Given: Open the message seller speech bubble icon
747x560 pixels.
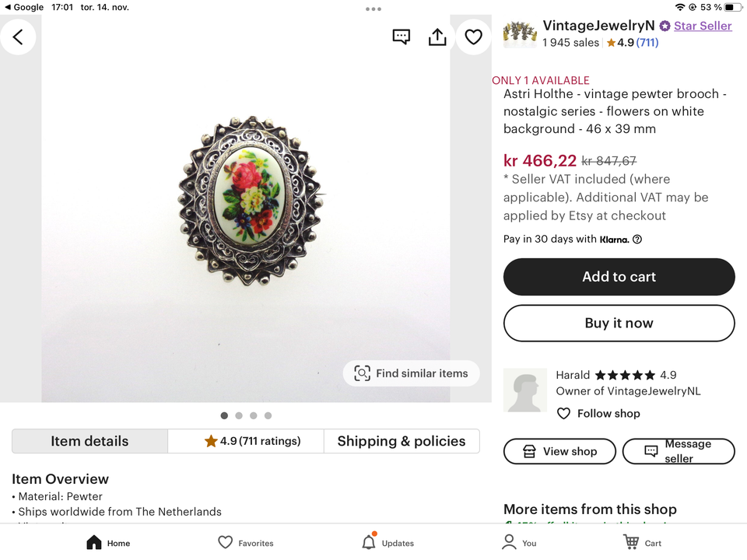Looking at the screenshot, I should pos(402,37).
